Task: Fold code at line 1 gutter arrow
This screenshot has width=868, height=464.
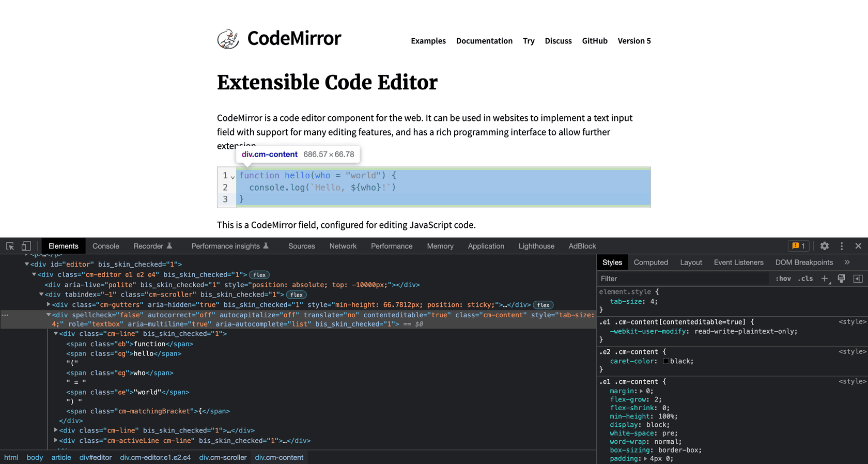Action: tap(233, 177)
